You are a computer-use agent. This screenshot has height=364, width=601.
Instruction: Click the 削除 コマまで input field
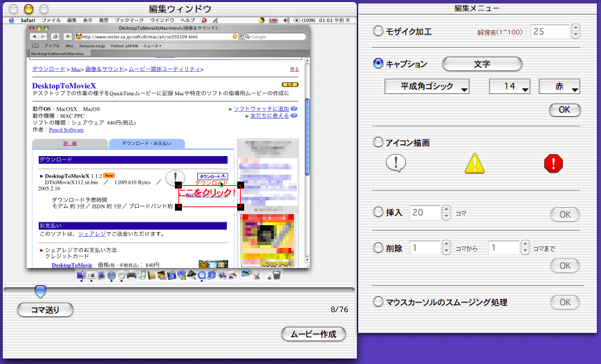pos(504,248)
